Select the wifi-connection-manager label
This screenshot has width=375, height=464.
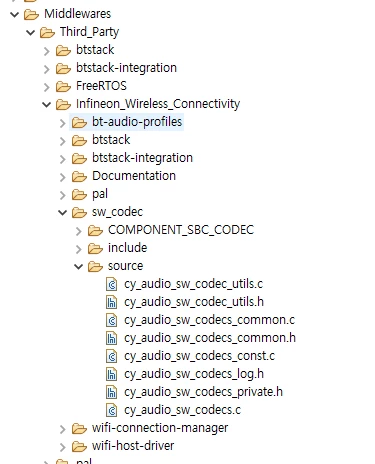[x=160, y=428]
